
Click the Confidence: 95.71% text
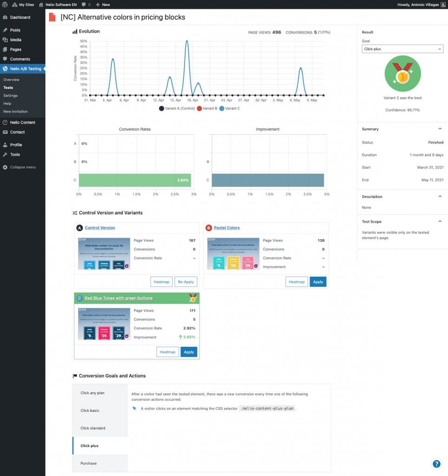pos(402,110)
